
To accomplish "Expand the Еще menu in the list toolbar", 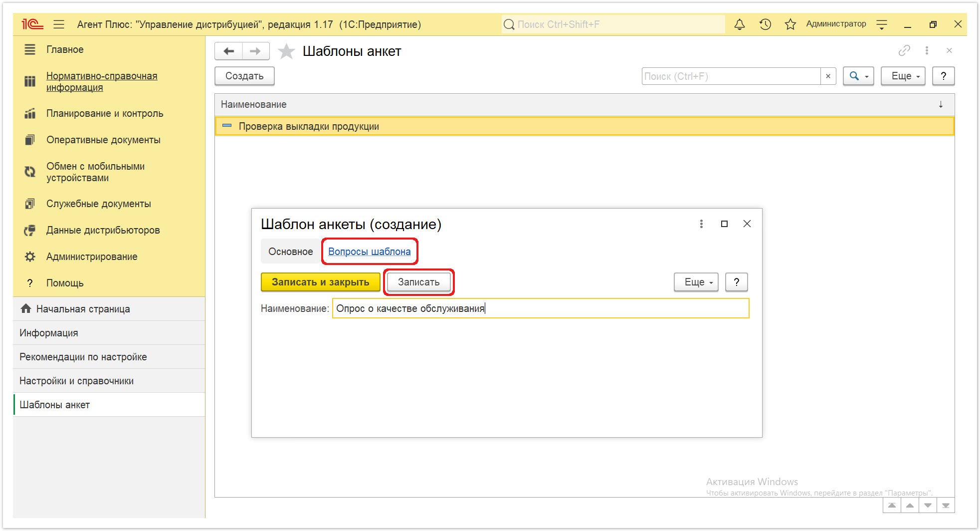I will click(x=903, y=76).
